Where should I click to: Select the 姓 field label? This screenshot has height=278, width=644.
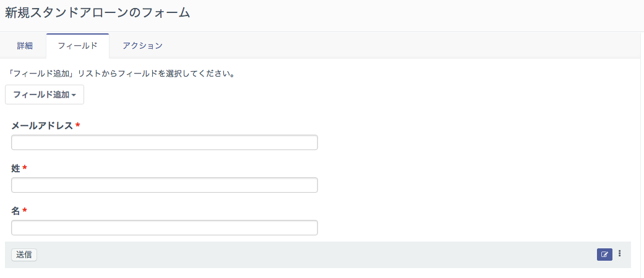tap(15, 168)
